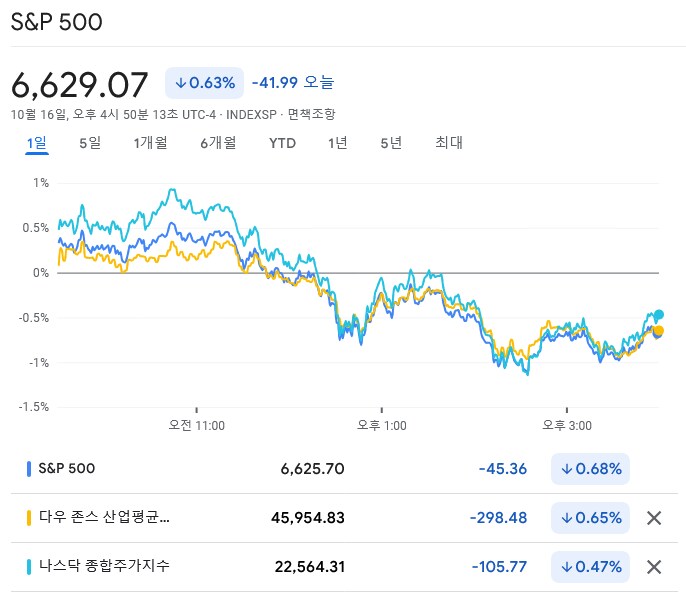Image resolution: width=686 pixels, height=596 pixels.
Task: Open the 다우 존스 산업평균 index row
Action: point(104,518)
